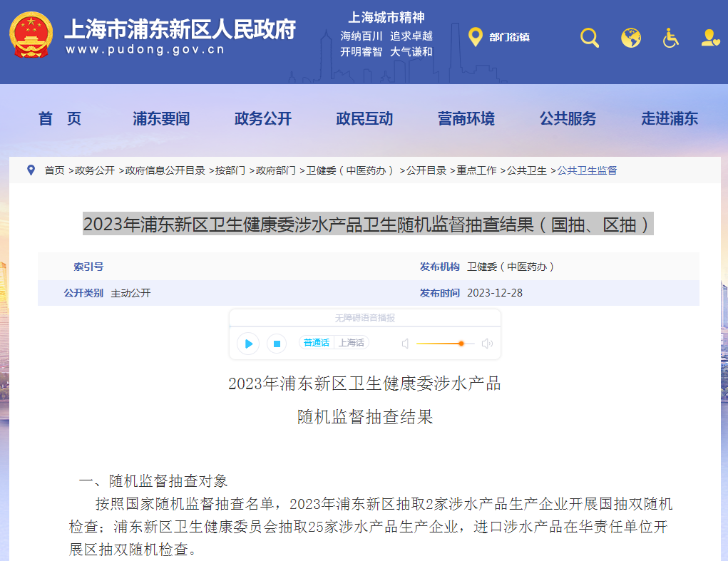Image resolution: width=728 pixels, height=561 pixels.
Task: Click the national emblem logo
Action: (x=31, y=35)
